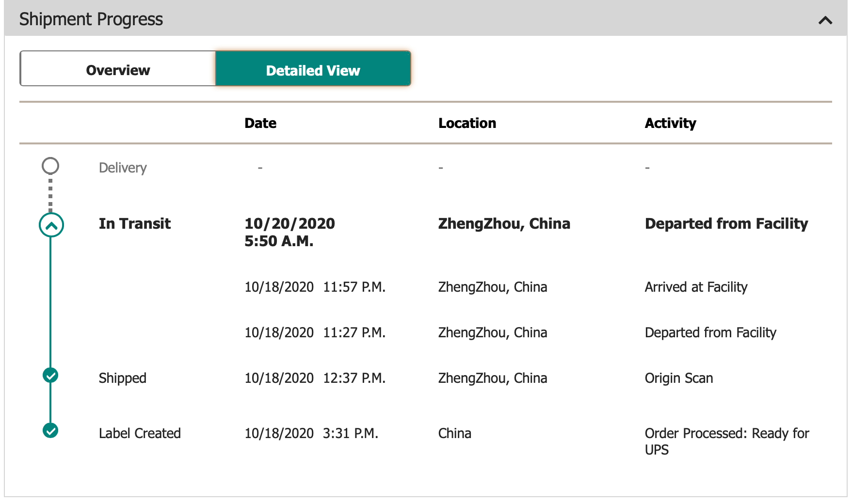Click the 10/20/2020 5:50 A.M. date
The height and width of the screenshot is (503, 868).
pyautogui.click(x=289, y=232)
